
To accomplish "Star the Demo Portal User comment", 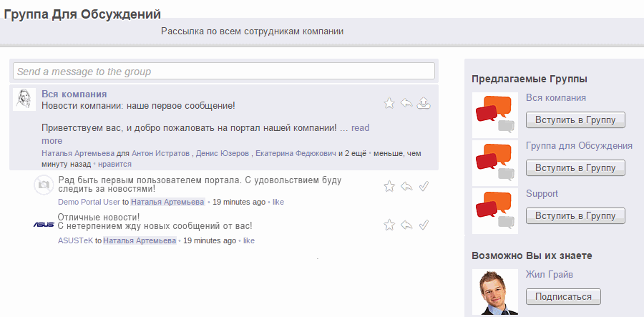I will (x=389, y=187).
